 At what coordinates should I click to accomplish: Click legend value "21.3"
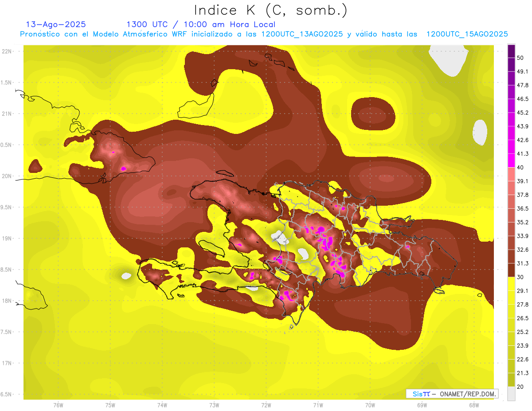pos(522,373)
